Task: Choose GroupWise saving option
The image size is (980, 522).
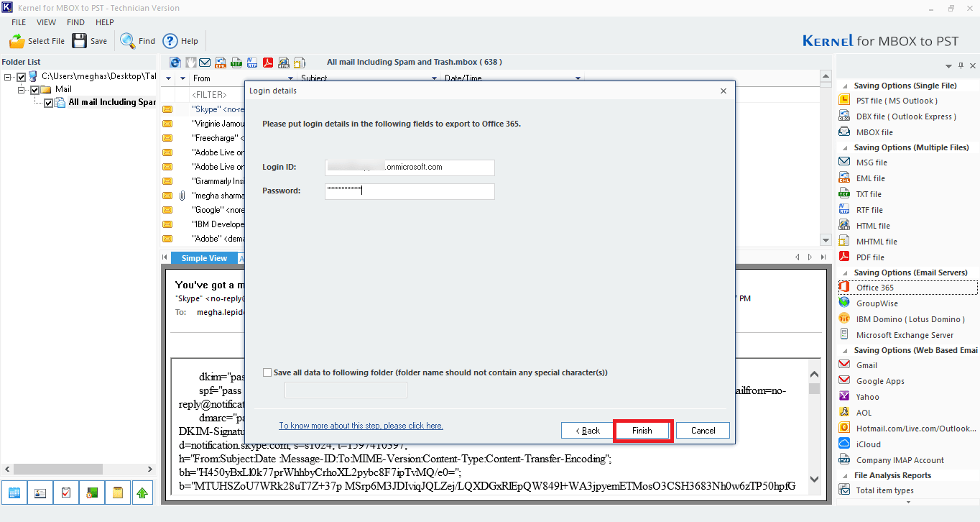Action: (x=877, y=303)
